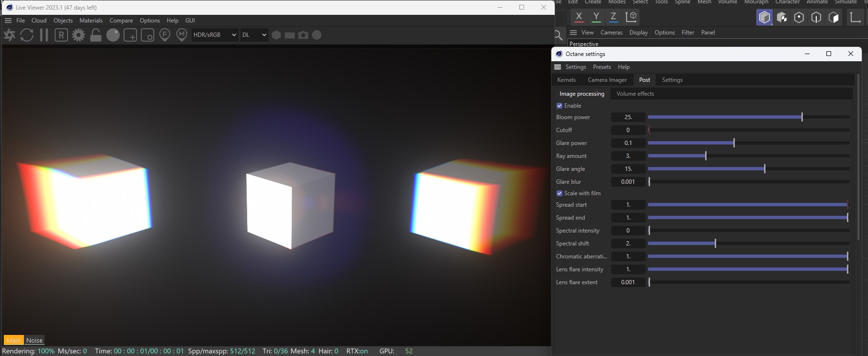Open Octane settings with the gear icon
The height and width of the screenshot is (356, 868).
coord(79,35)
